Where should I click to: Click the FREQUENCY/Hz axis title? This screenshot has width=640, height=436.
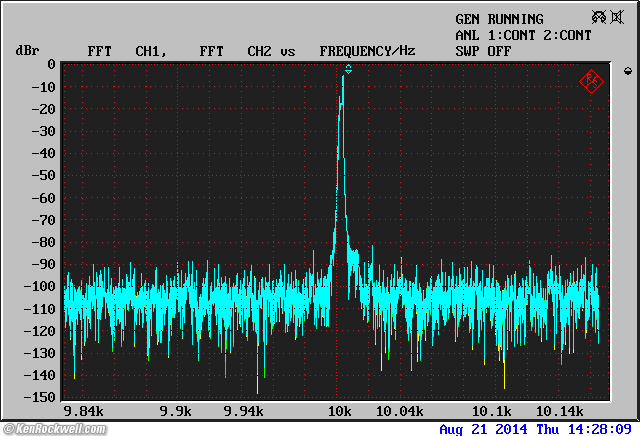tap(367, 50)
